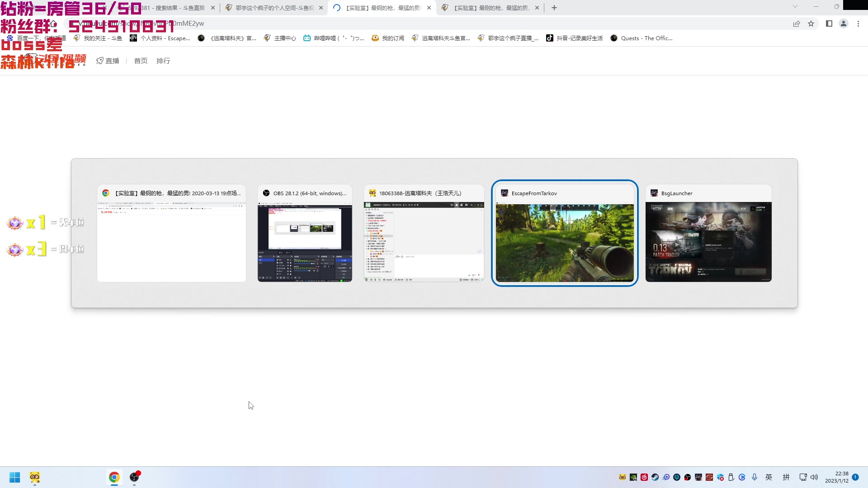The image size is (868, 488).
Task: Switch to the 鄂宇这个疯子的个人空间 tab
Action: pyautogui.click(x=275, y=8)
